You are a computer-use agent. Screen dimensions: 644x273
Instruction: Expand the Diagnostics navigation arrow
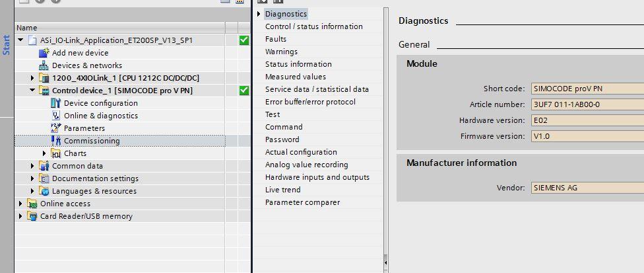point(259,14)
